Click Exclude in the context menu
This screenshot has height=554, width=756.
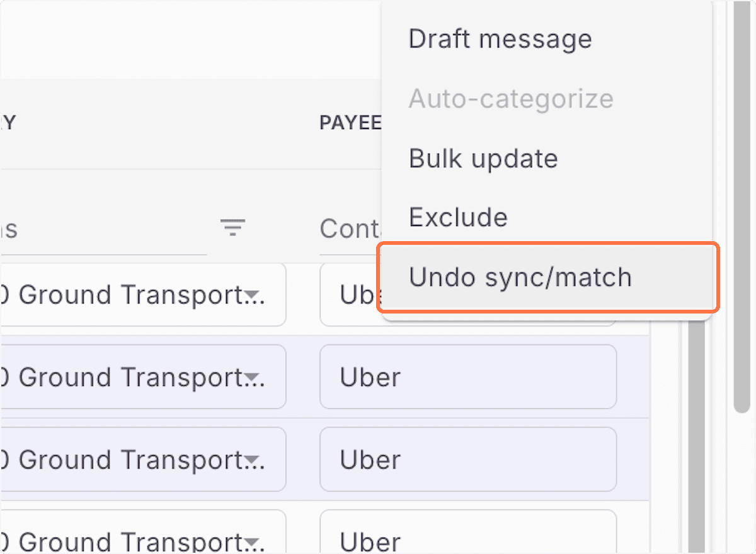coord(458,217)
